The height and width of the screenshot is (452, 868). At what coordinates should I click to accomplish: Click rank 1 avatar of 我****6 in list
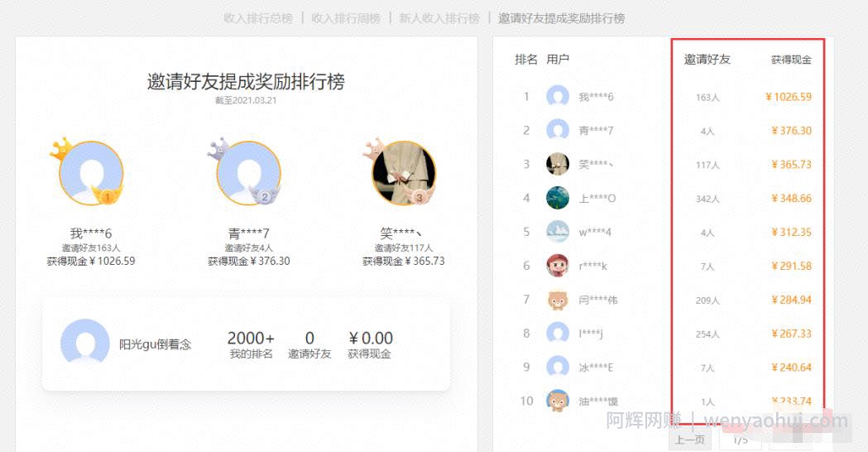558,96
